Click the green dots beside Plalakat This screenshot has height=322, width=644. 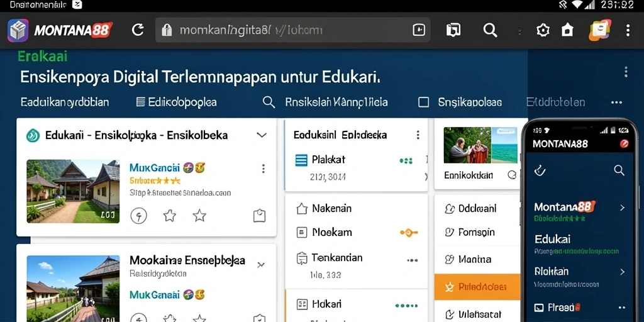tap(406, 160)
